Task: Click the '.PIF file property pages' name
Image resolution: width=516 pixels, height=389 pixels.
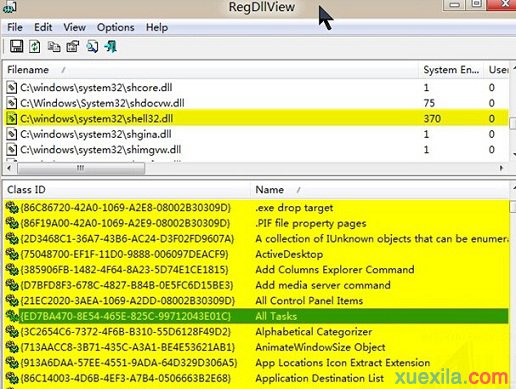Action: pos(311,223)
